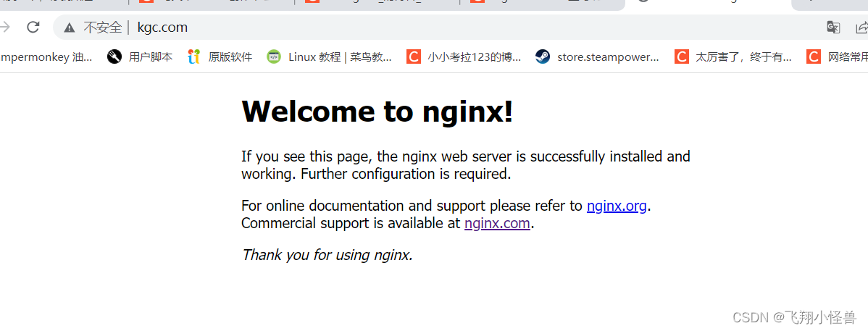Image resolution: width=868 pixels, height=331 pixels.
Task: Click the Welcome to nginx! heading
Action: coord(377,112)
